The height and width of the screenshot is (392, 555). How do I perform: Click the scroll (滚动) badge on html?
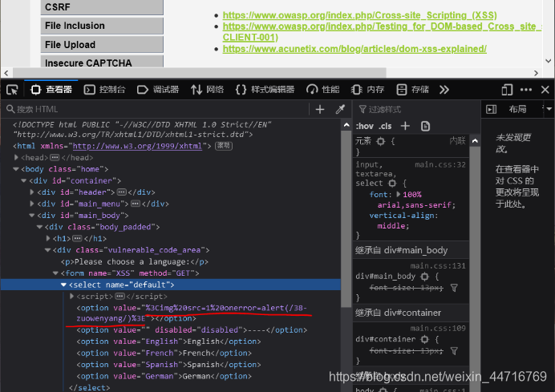(224, 146)
